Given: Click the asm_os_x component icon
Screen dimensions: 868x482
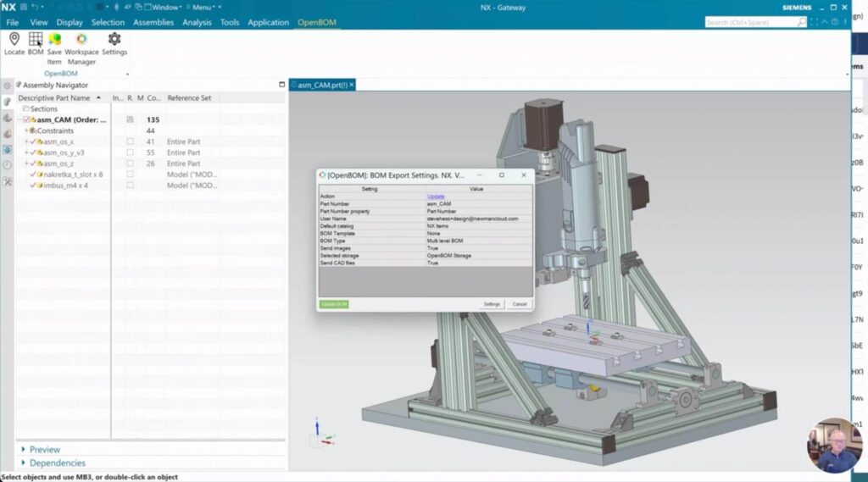Looking at the screenshot, I should (x=40, y=141).
